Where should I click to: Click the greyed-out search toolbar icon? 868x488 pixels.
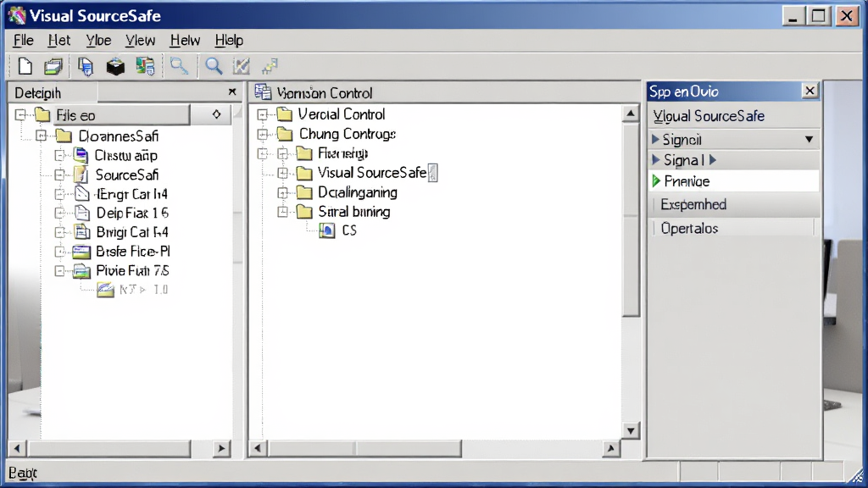179,66
